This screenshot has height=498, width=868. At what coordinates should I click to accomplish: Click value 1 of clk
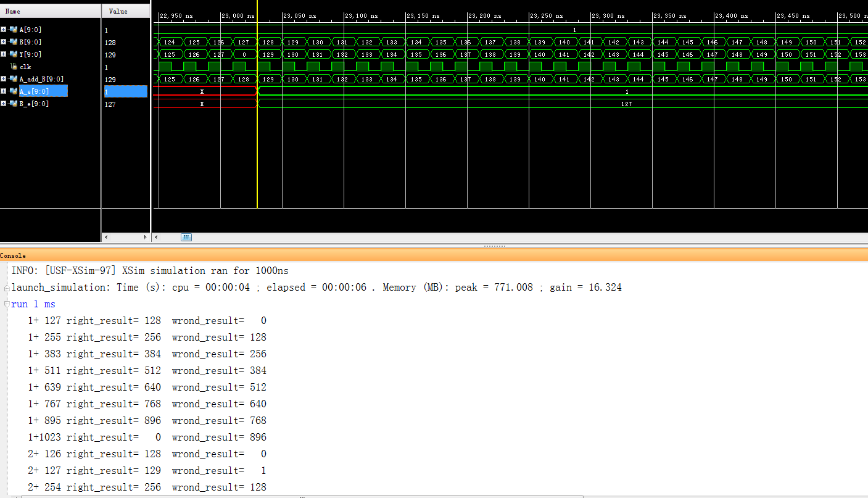pos(106,67)
